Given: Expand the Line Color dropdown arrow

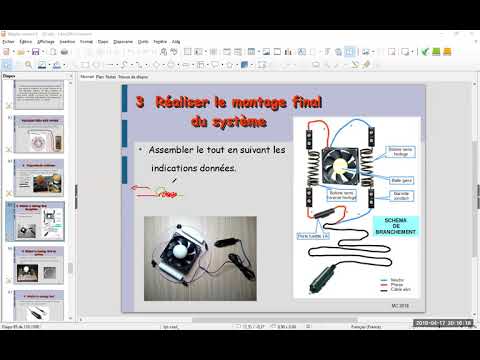Looking at the screenshot, I should click(x=49, y=65).
